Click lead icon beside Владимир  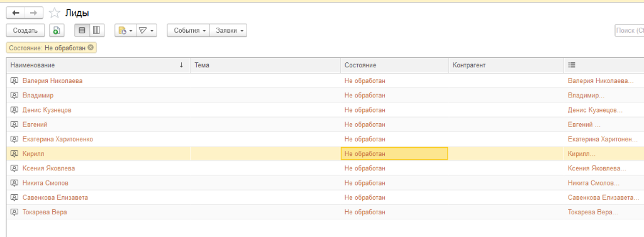(x=14, y=96)
